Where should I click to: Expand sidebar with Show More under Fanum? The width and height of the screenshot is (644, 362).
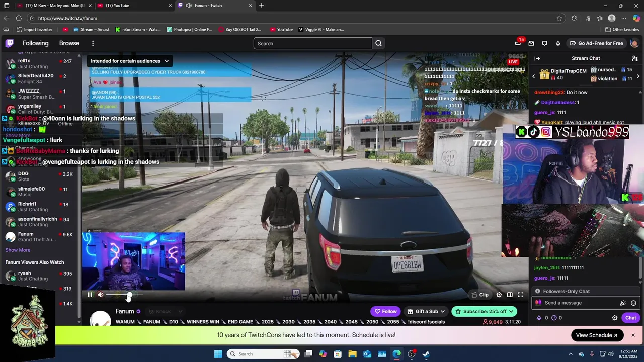[18, 250]
